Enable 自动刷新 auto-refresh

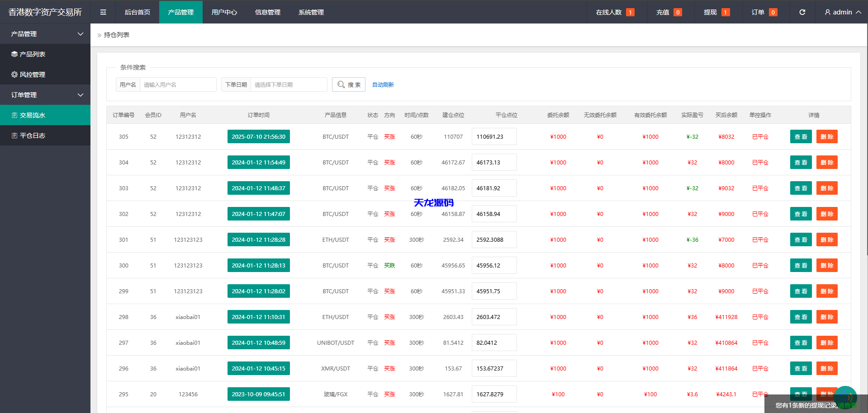pos(383,84)
